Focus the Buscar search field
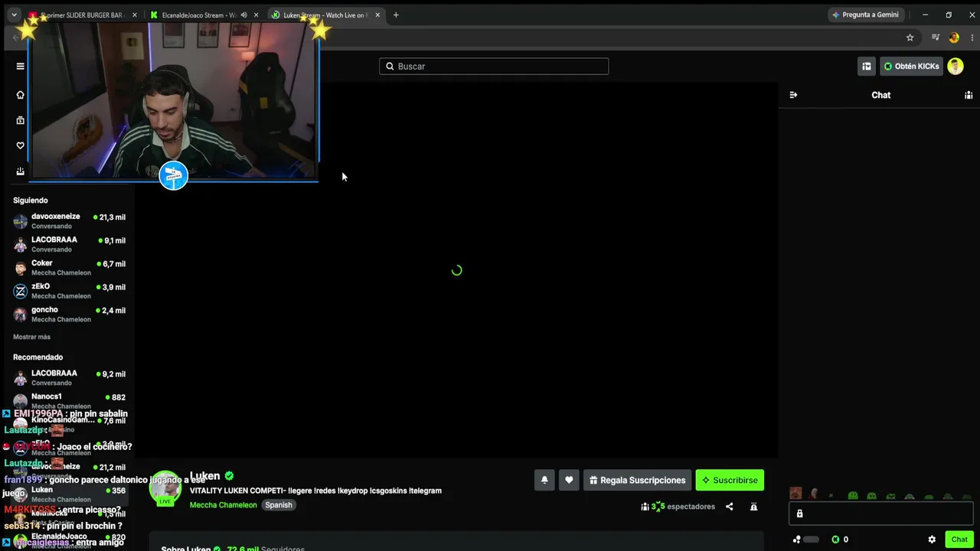980x551 pixels. [494, 67]
